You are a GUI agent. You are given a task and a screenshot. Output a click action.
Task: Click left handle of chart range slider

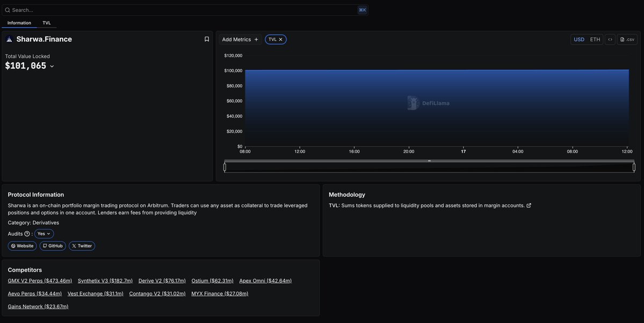[225, 167]
